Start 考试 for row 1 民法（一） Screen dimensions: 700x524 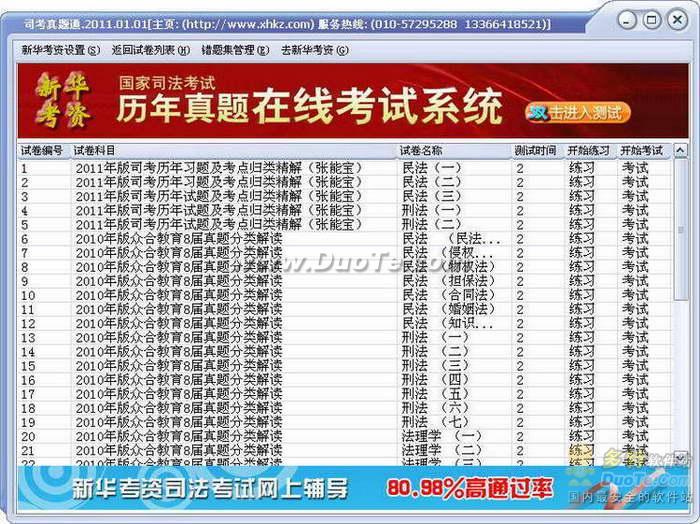click(634, 168)
